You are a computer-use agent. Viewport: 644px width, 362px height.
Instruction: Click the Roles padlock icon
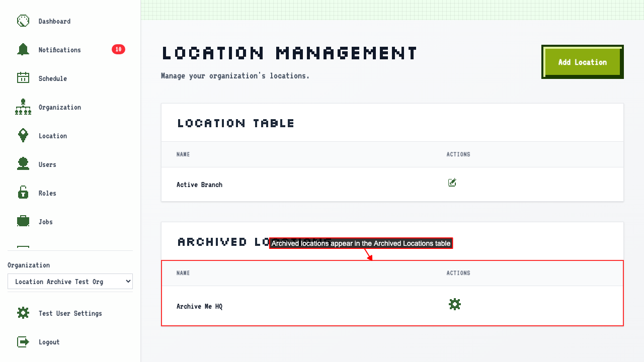(23, 193)
